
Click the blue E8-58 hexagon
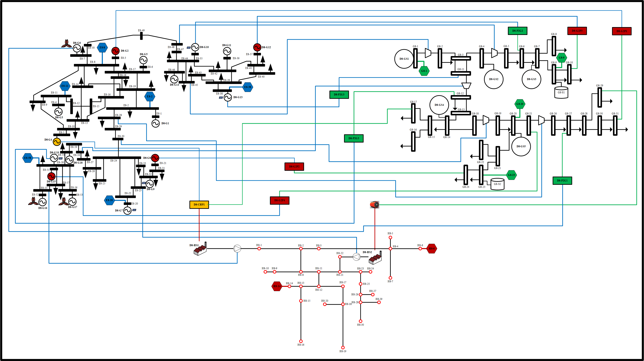coord(27,158)
